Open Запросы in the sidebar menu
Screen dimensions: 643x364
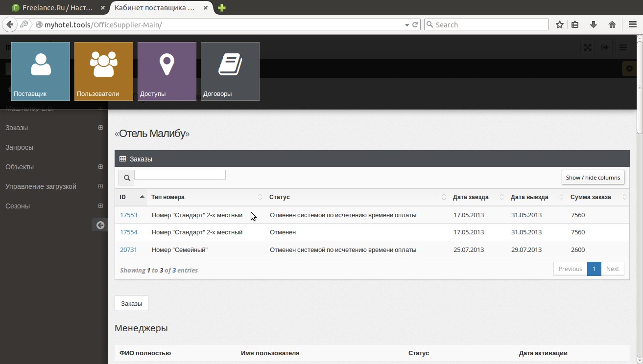tap(19, 147)
